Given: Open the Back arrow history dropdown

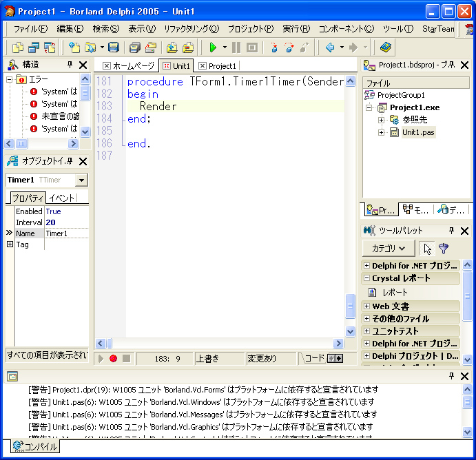Looking at the screenshot, I should 342,48.
